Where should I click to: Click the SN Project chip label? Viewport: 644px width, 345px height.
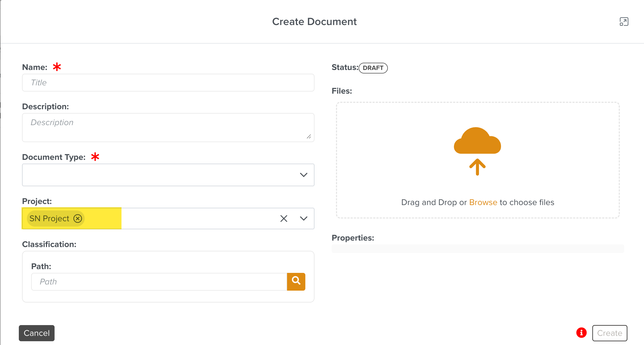[x=49, y=219]
